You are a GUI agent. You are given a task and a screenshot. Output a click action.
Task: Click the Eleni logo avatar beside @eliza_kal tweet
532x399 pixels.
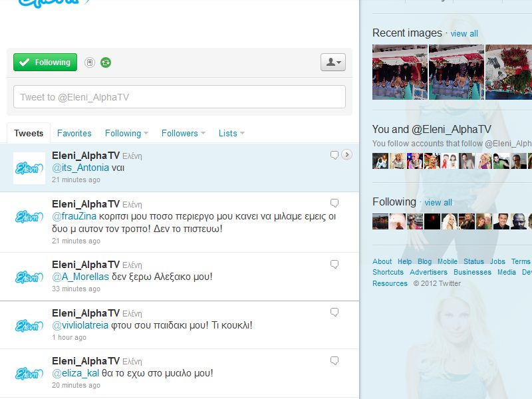click(x=29, y=374)
